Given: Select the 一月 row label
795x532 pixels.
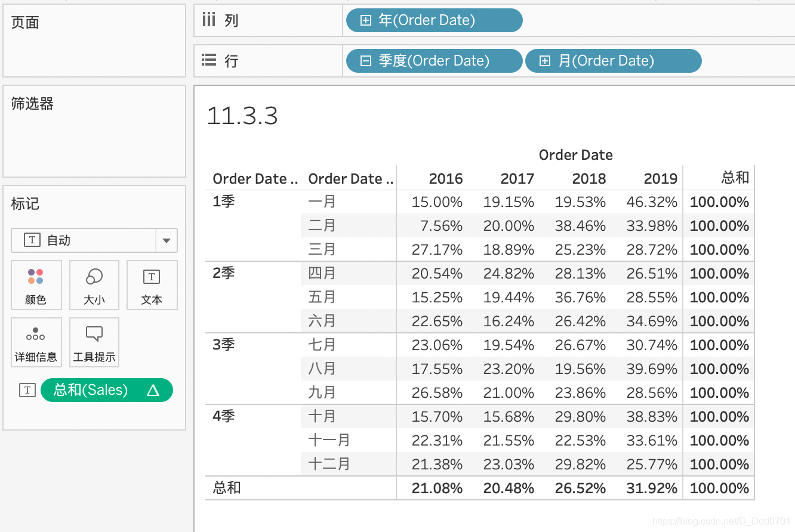Looking at the screenshot, I should coord(322,202).
